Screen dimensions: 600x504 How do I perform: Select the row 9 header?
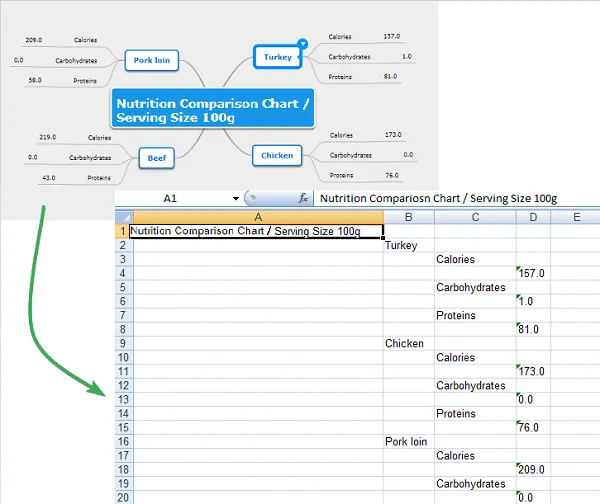(x=123, y=343)
